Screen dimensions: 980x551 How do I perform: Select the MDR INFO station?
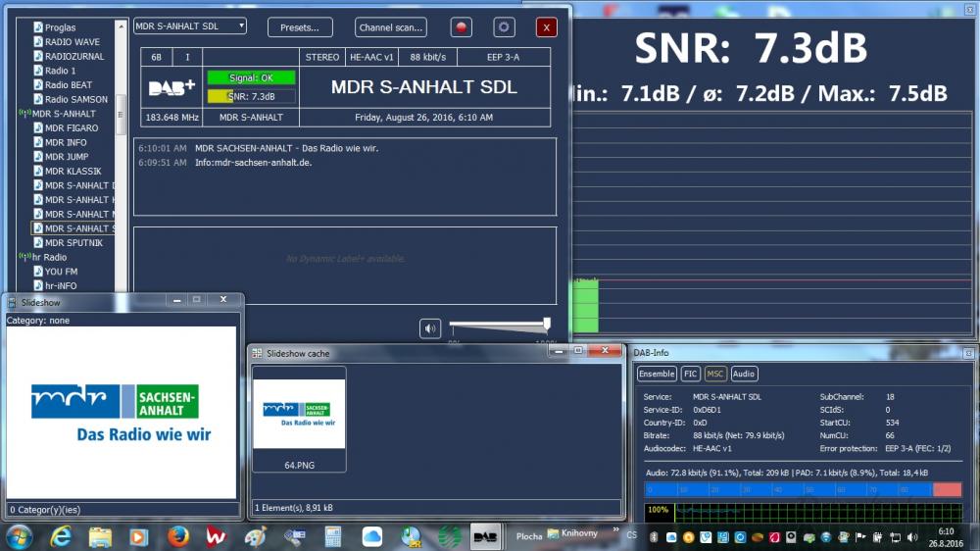66,142
